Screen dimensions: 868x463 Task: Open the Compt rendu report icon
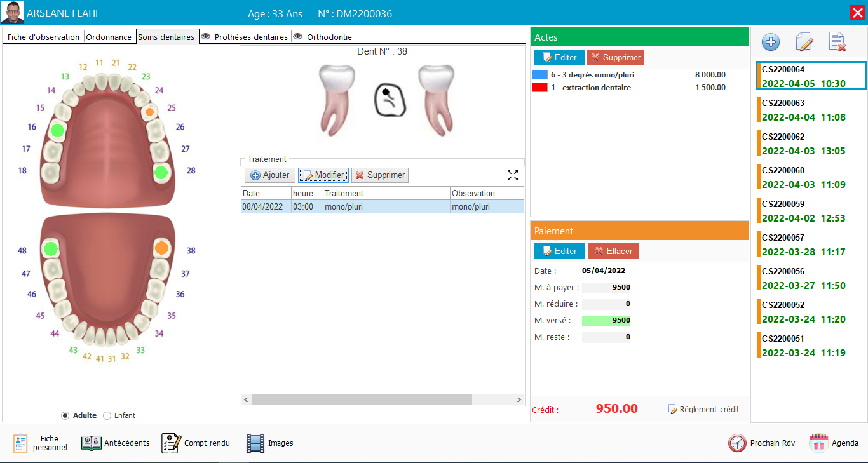click(171, 443)
